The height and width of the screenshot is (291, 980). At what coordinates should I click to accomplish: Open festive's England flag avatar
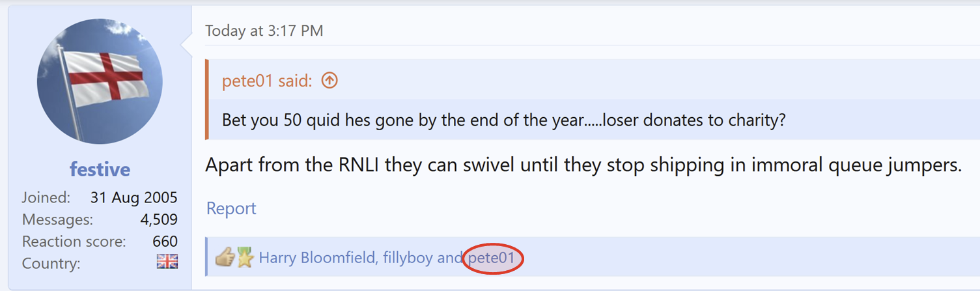(x=100, y=81)
